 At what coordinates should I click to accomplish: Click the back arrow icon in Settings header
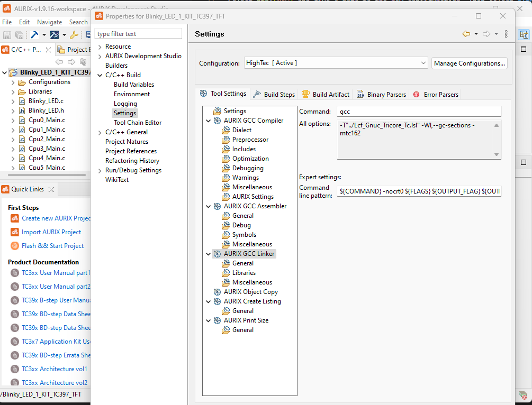click(x=466, y=34)
